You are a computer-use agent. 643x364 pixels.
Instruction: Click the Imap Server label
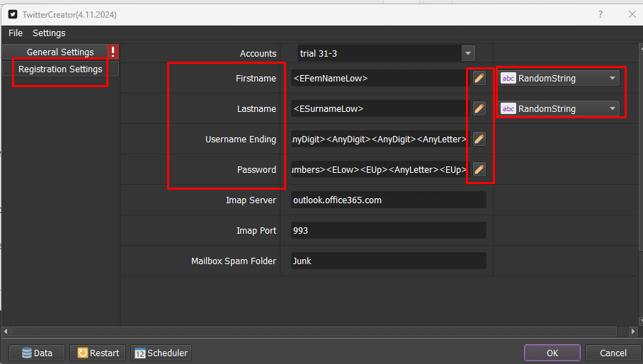coord(251,200)
